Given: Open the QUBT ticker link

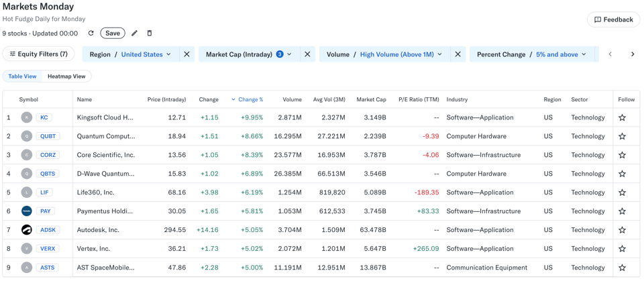Looking at the screenshot, I should click(x=48, y=136).
